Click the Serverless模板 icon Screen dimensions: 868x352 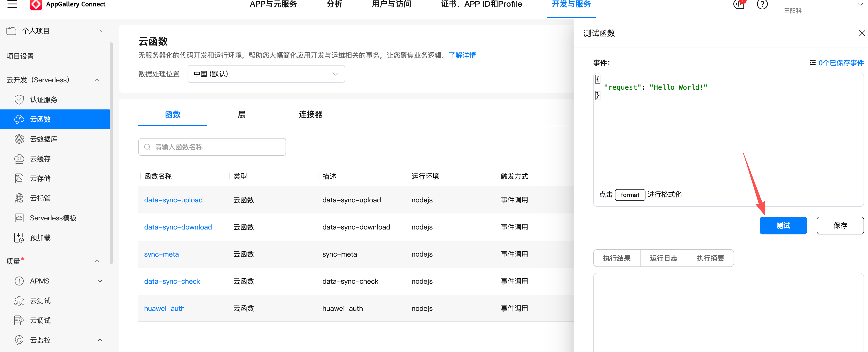[19, 218]
